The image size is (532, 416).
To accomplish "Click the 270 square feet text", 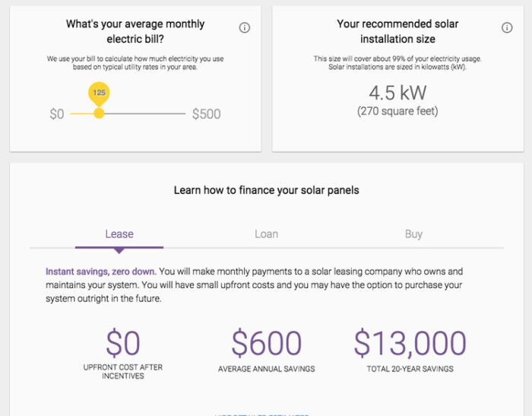I will point(397,112).
